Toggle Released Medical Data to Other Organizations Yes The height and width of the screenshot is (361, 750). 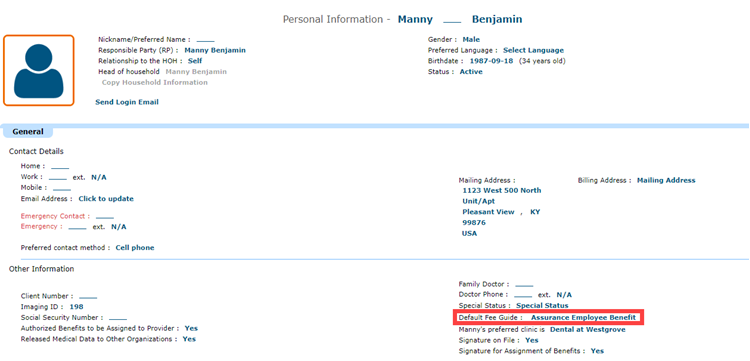[x=189, y=339]
